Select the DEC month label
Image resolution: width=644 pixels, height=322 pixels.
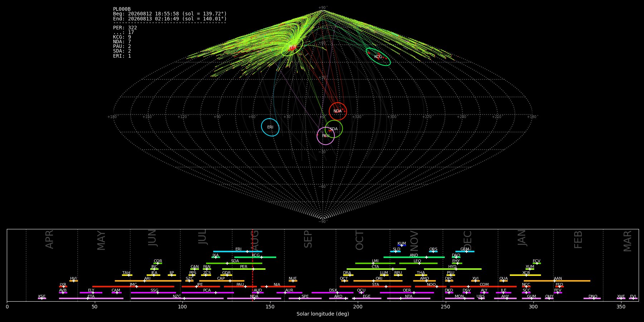pyautogui.click(x=468, y=240)
